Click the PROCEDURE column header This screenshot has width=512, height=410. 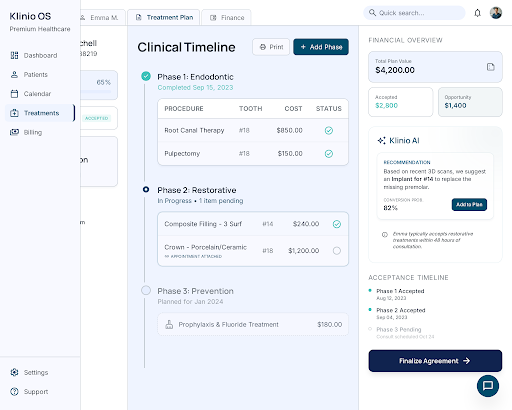coord(184,109)
